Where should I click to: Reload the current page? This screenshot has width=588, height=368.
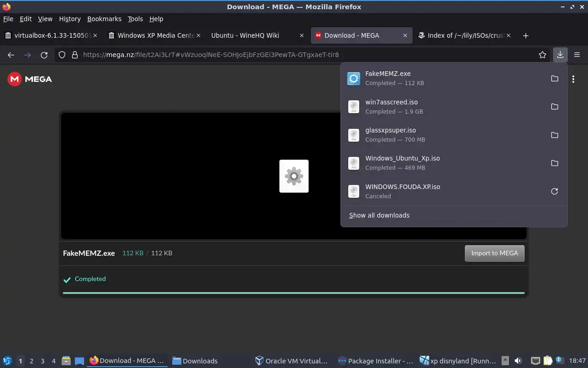point(44,55)
